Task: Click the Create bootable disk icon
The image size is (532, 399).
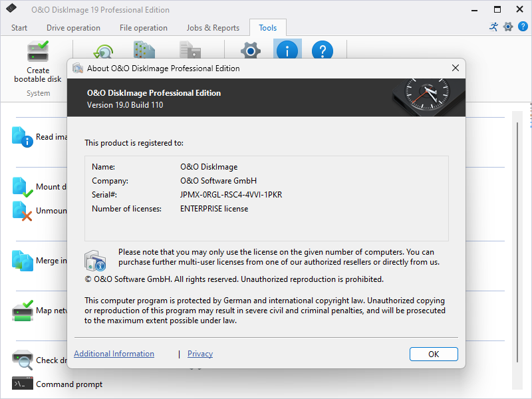Action: point(38,51)
